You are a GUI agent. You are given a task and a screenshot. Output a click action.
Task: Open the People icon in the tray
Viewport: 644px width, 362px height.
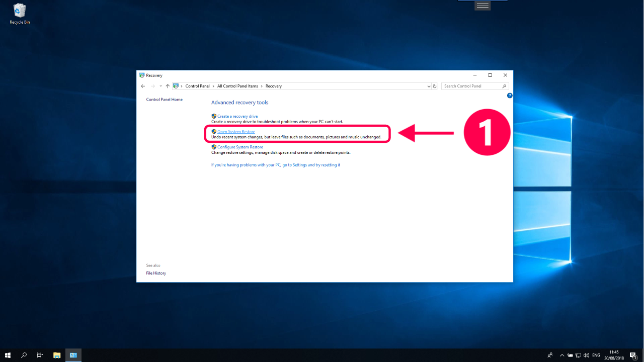click(550, 355)
